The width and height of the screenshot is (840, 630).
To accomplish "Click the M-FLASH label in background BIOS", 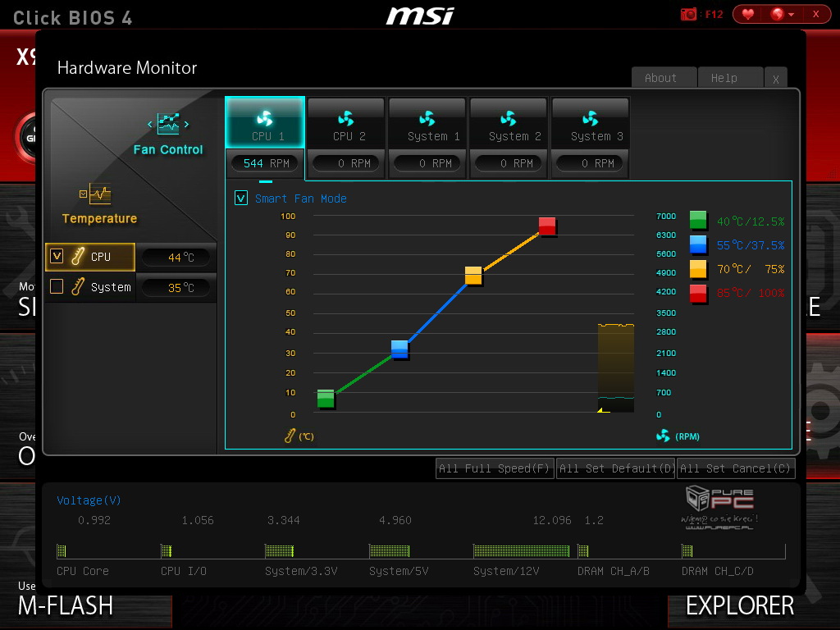I will (x=66, y=606).
